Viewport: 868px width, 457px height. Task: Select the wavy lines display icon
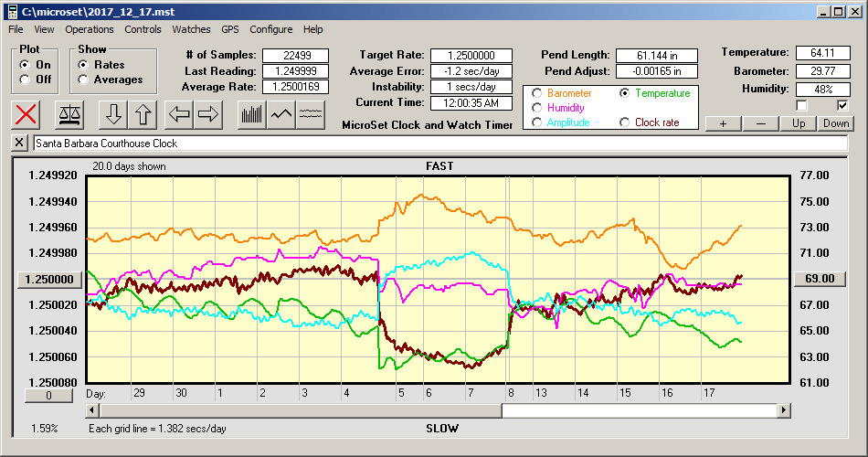click(310, 114)
